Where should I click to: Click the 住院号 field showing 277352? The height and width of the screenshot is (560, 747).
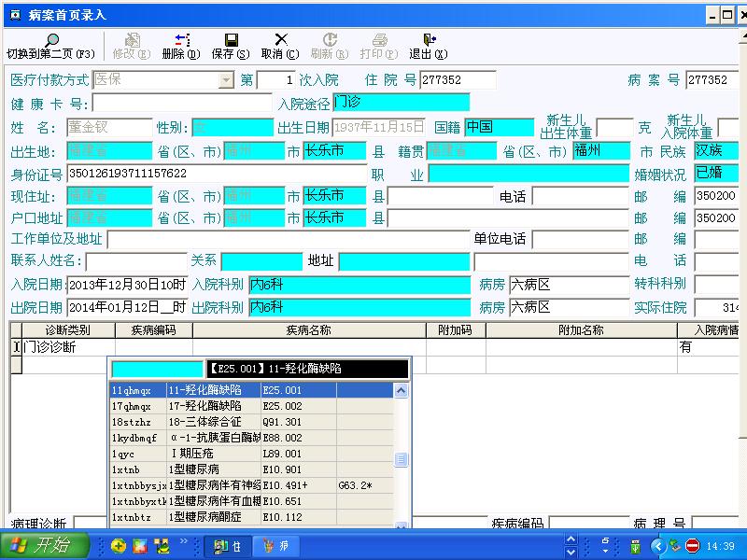[x=458, y=80]
